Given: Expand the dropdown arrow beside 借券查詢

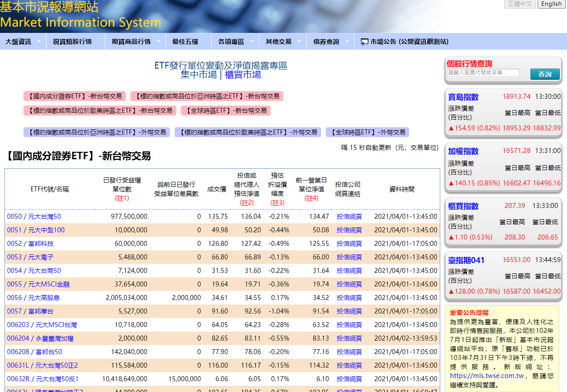Looking at the screenshot, I should pos(347,42).
